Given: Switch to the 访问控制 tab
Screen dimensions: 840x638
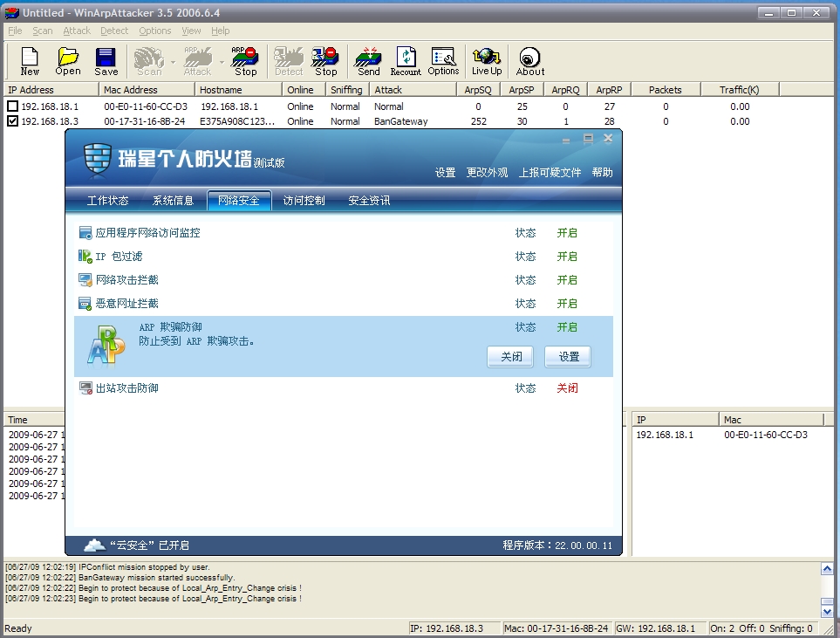Looking at the screenshot, I should (x=304, y=201).
